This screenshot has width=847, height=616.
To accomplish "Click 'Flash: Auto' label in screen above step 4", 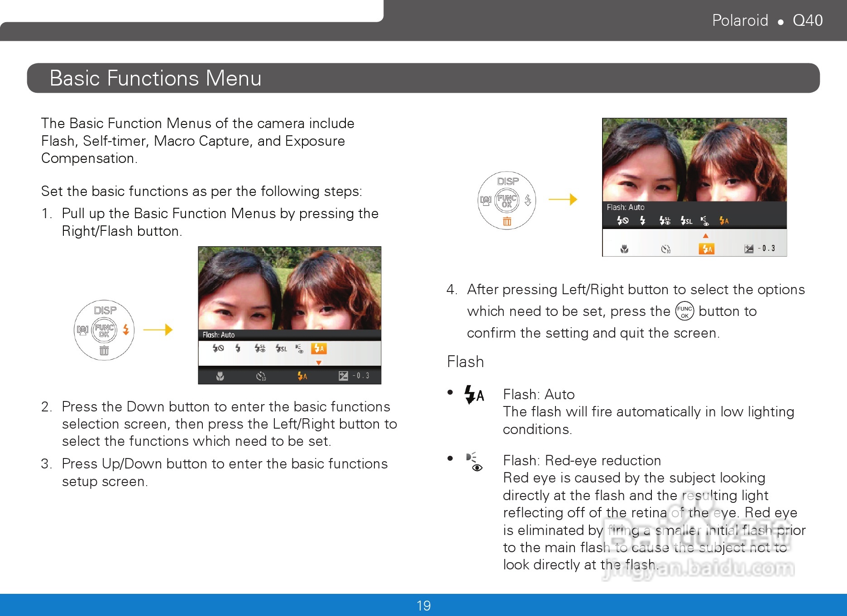I will coord(625,207).
